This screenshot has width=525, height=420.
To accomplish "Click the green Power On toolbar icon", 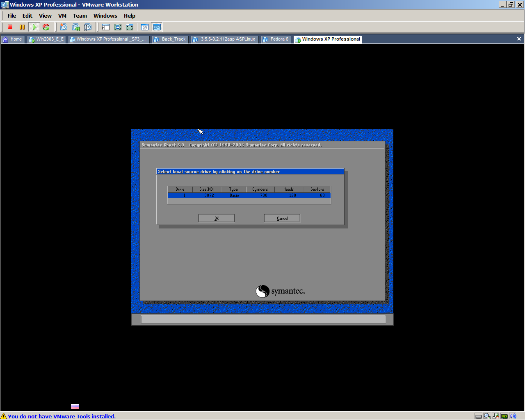I will pos(34,27).
